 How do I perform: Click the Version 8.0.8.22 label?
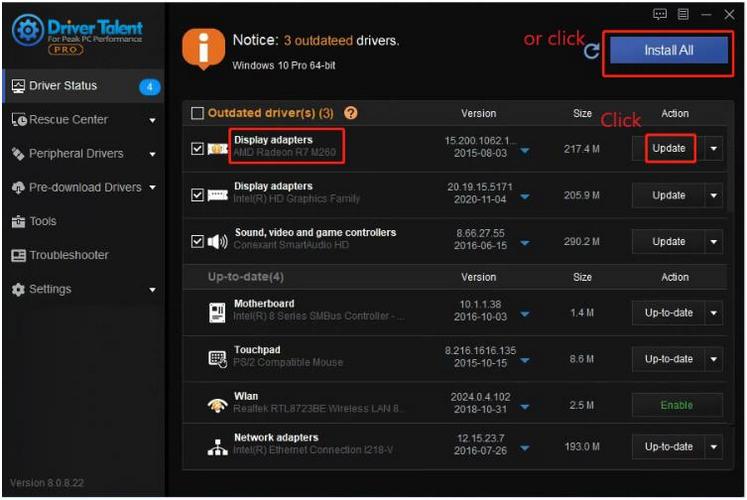(x=47, y=483)
